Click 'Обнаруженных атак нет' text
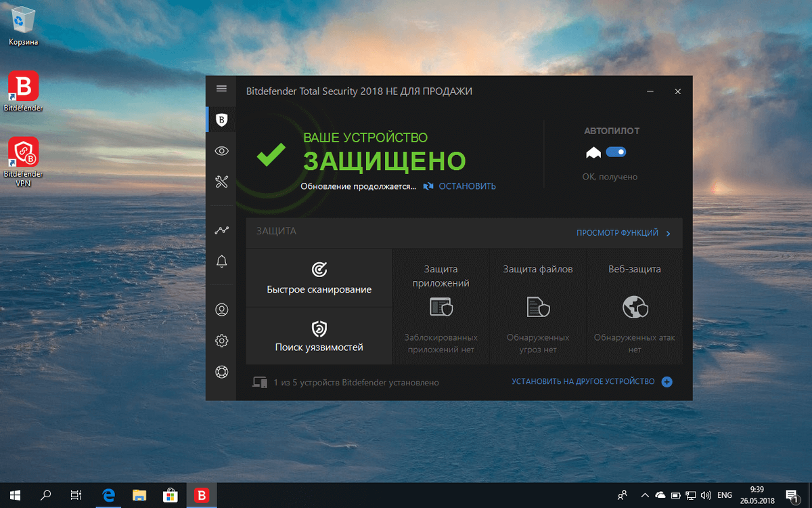This screenshot has width=812, height=508. (x=635, y=343)
